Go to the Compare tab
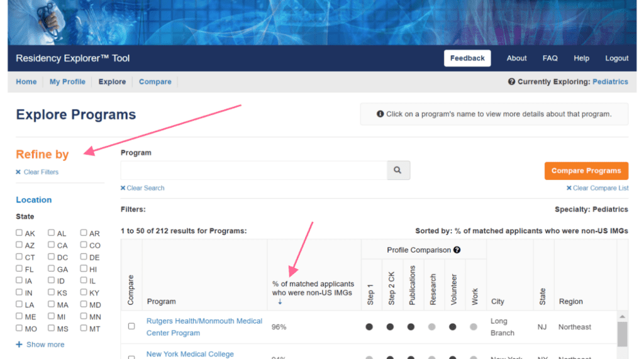Image resolution: width=644 pixels, height=359 pixels. 155,82
